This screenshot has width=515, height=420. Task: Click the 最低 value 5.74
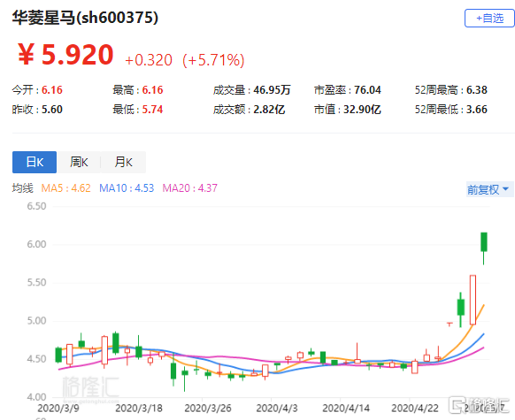152,110
